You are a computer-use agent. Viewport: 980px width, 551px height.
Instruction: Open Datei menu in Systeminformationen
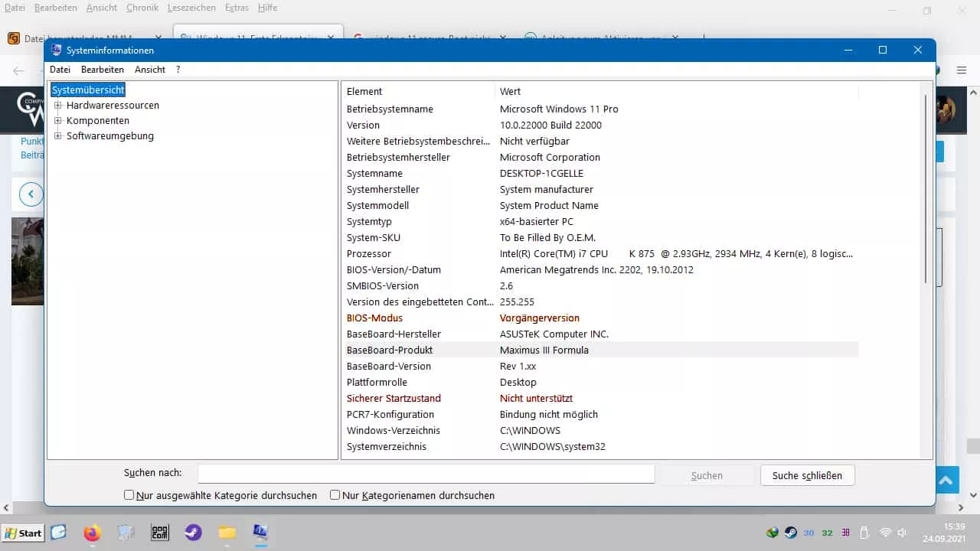60,70
